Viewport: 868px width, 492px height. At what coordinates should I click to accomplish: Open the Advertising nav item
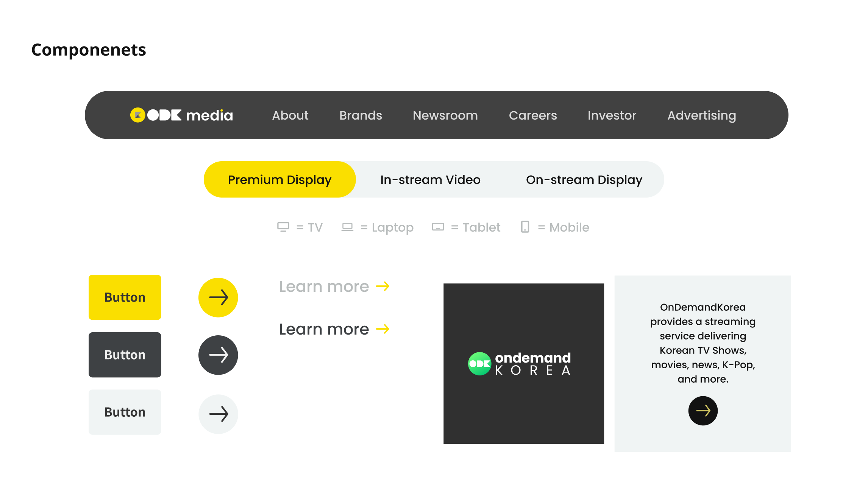[702, 115]
